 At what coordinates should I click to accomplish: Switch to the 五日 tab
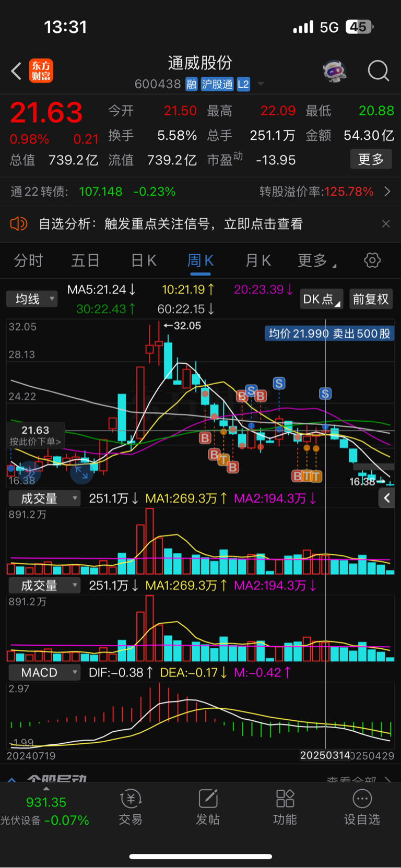(85, 260)
